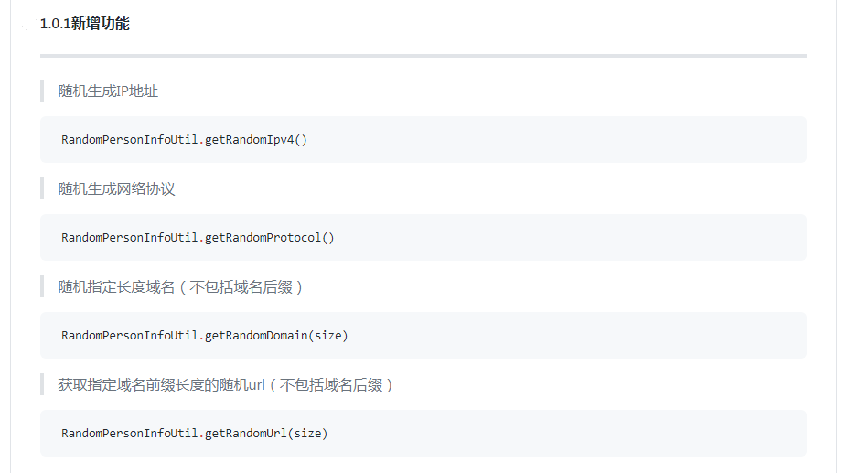
Task: Click the 1.0.1新增功能 heading
Action: click(x=84, y=24)
